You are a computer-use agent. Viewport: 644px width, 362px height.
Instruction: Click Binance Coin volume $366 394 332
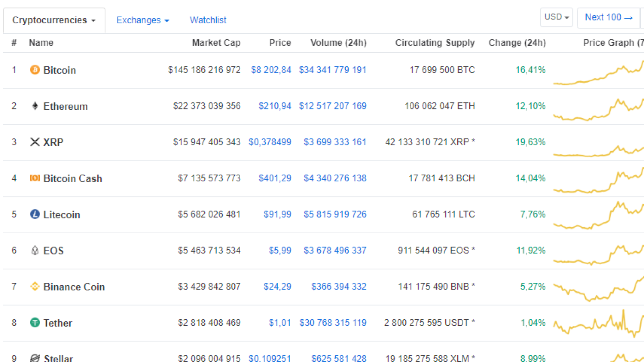[x=339, y=286]
